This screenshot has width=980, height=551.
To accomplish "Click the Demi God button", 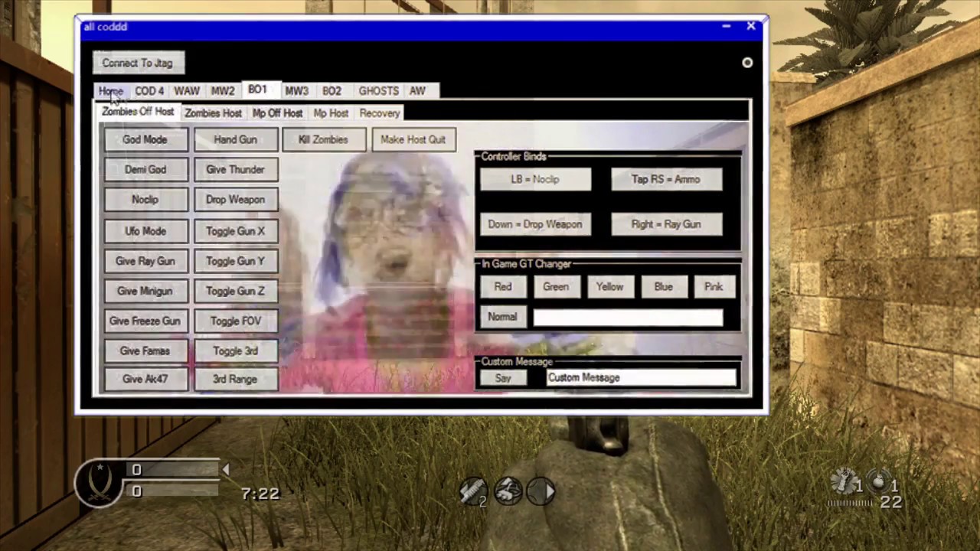I will (145, 169).
